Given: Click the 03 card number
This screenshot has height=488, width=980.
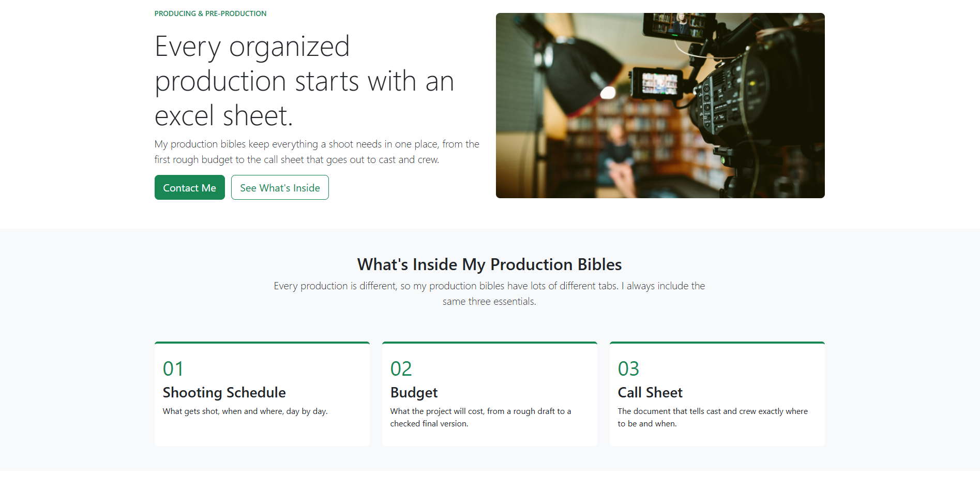Looking at the screenshot, I should pos(629,368).
